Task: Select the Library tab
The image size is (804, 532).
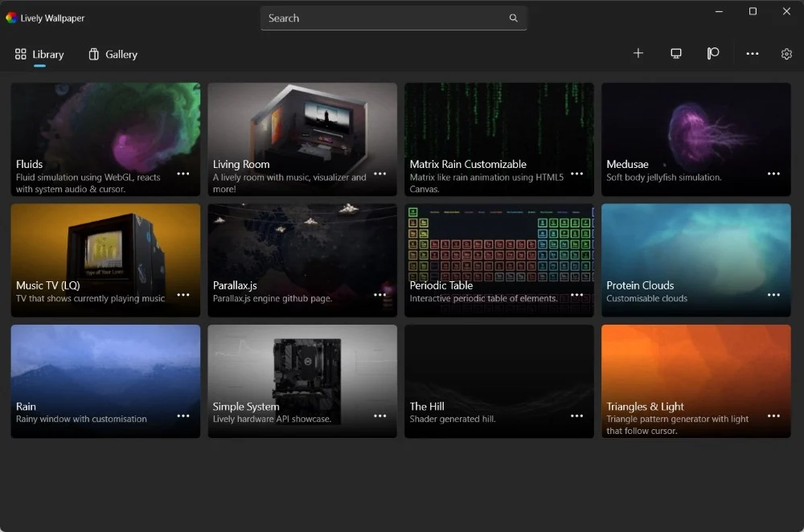Action: (39, 55)
